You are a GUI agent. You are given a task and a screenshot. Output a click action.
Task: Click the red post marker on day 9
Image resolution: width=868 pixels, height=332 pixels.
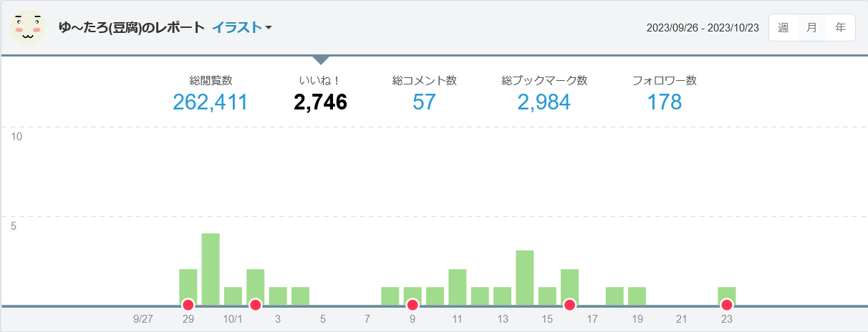click(413, 305)
